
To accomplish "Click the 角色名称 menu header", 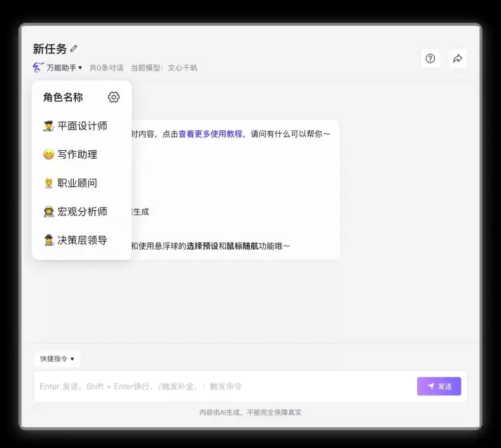I will (63, 98).
